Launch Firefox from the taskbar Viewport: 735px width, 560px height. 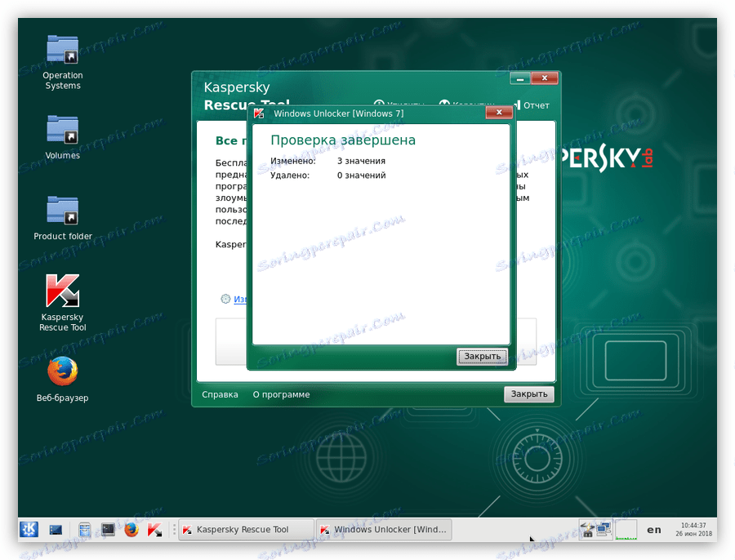coord(131,529)
